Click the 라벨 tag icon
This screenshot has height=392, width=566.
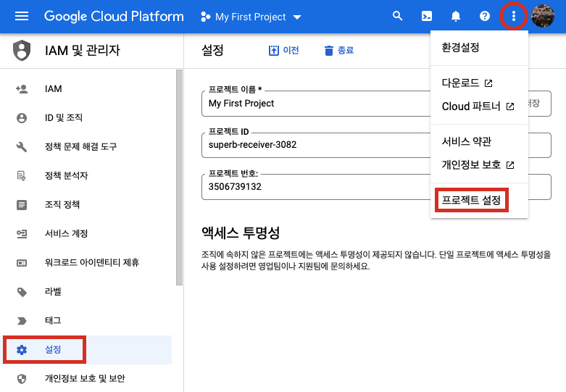[22, 292]
